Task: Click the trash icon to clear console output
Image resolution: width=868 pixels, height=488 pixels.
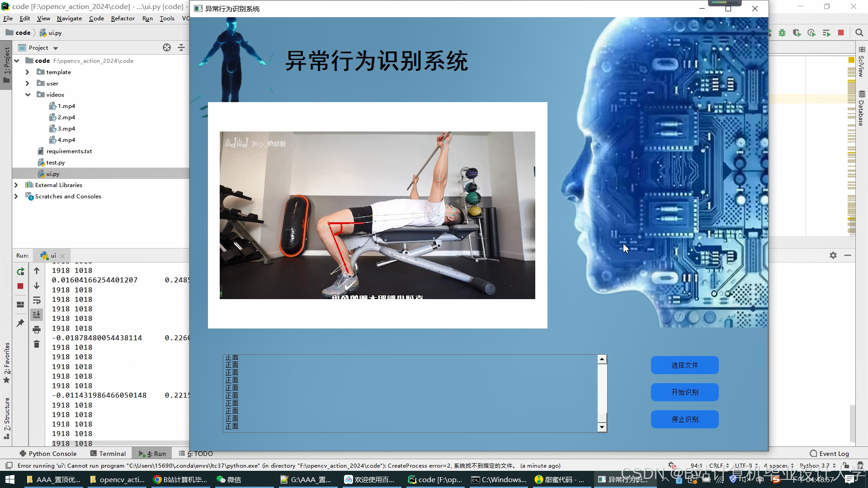Action: pyautogui.click(x=37, y=344)
